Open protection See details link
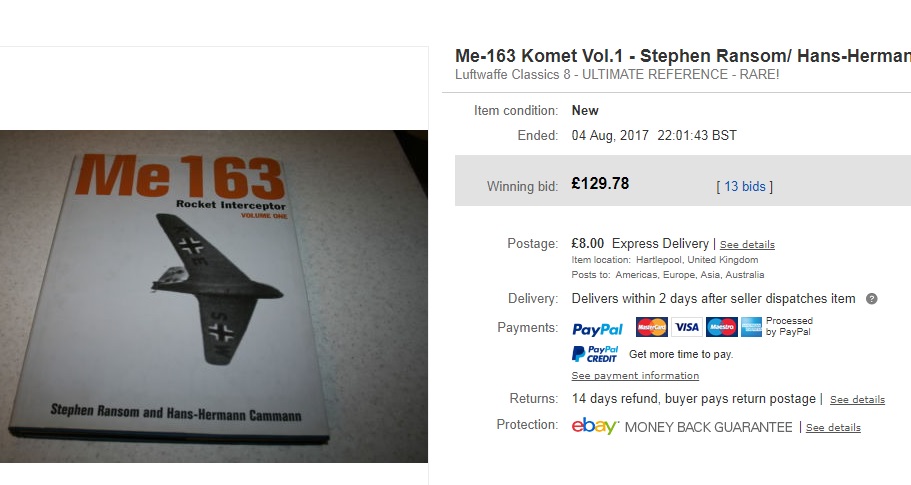This screenshot has width=911, height=485. click(833, 427)
